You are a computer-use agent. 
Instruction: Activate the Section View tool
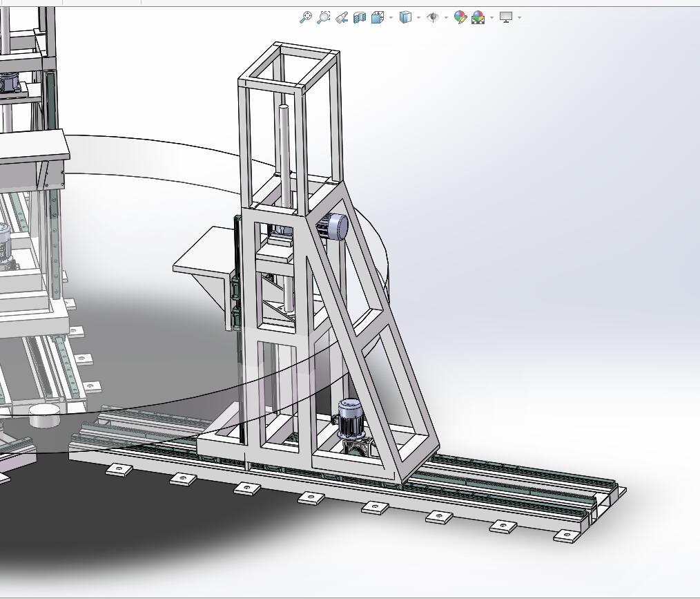pos(360,17)
